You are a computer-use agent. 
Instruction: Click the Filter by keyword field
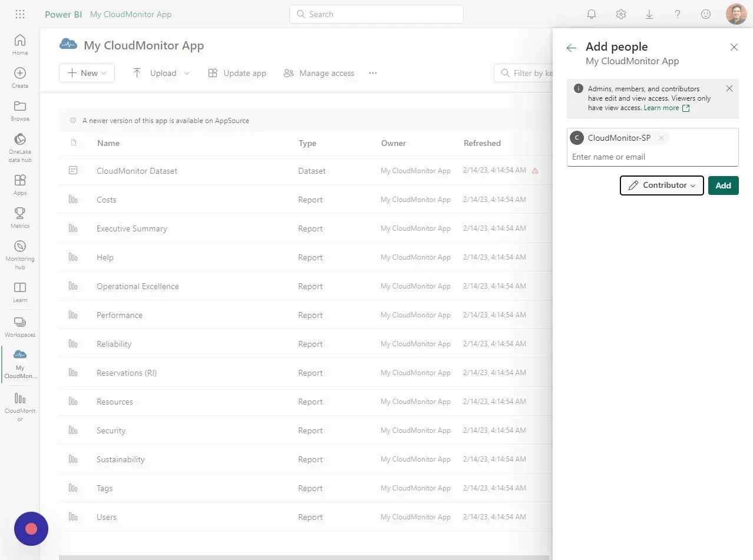click(x=523, y=73)
